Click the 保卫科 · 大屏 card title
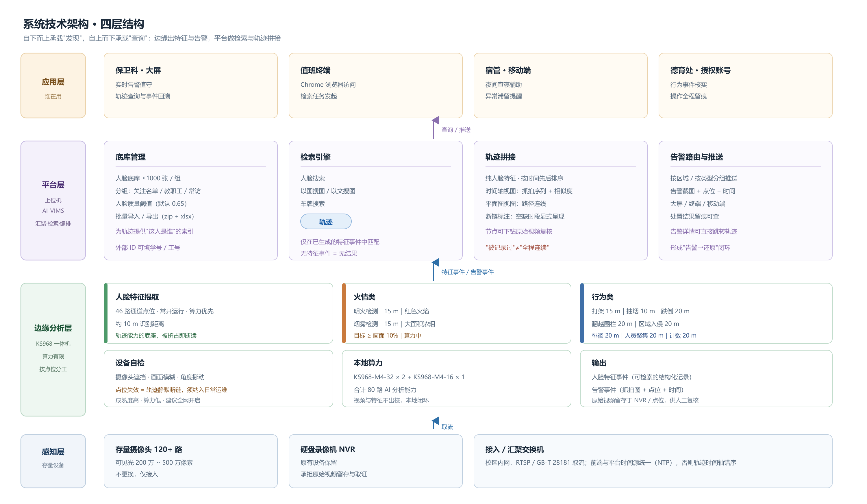The height and width of the screenshot is (504, 867). pos(138,70)
